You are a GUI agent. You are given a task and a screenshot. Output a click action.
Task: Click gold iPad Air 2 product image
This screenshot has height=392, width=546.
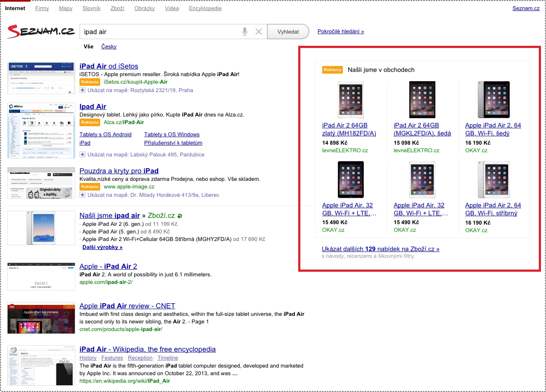[x=351, y=100]
